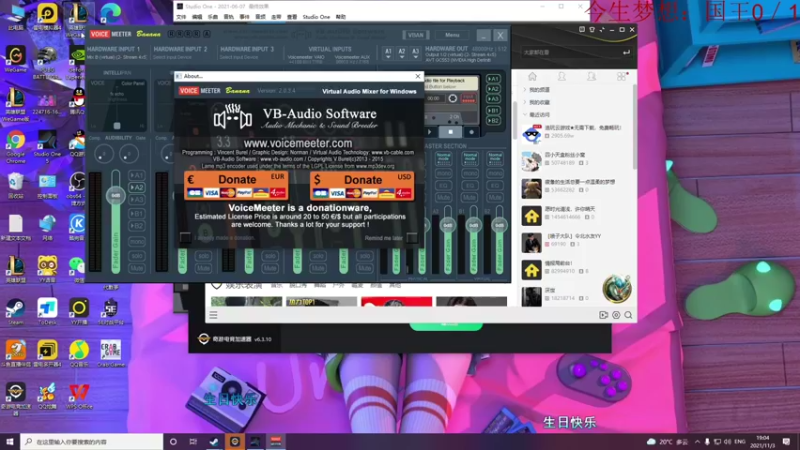Open Microsoft Edge desktop icon
Image resolution: width=800 pixels, height=450 pixels.
point(110,14)
